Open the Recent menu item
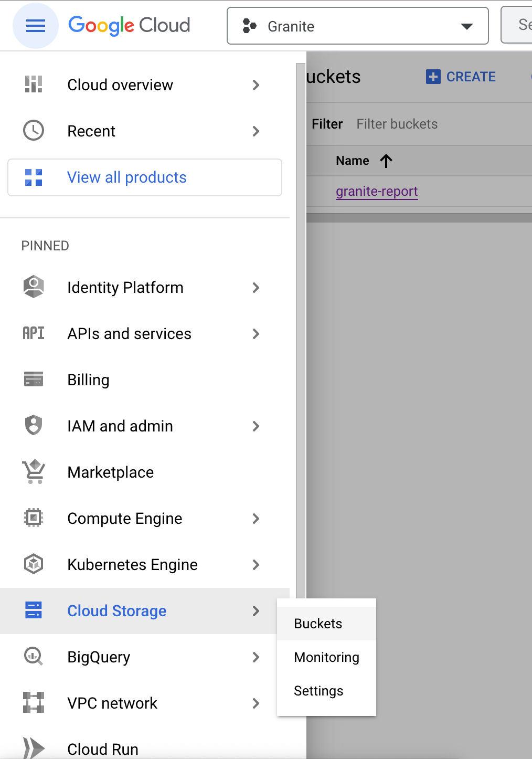The height and width of the screenshot is (759, 532). click(145, 131)
